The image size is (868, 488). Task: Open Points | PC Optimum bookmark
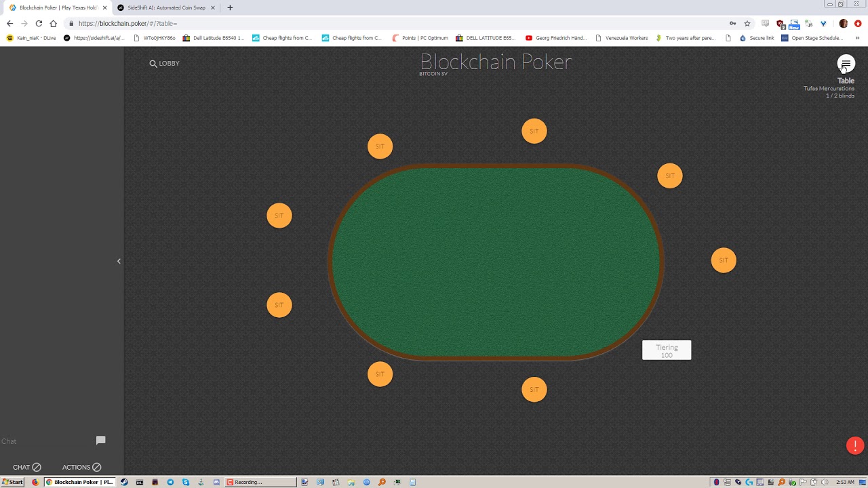pos(420,38)
